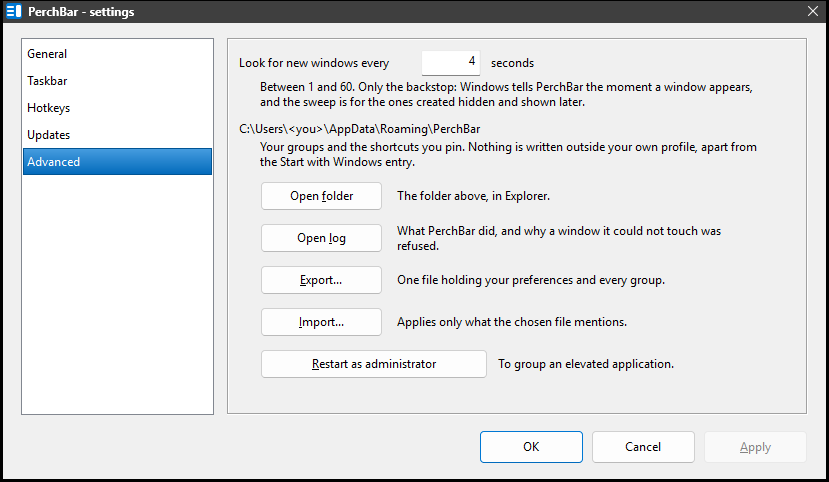The height and width of the screenshot is (482, 829).
Task: Click the 'PerchBar - settings' window title
Action: coord(81,12)
